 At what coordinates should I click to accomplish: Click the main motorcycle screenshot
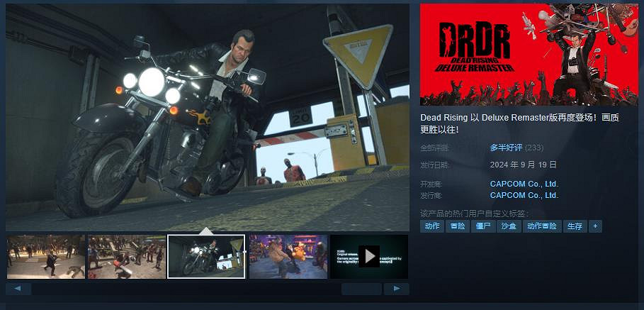coord(208,118)
